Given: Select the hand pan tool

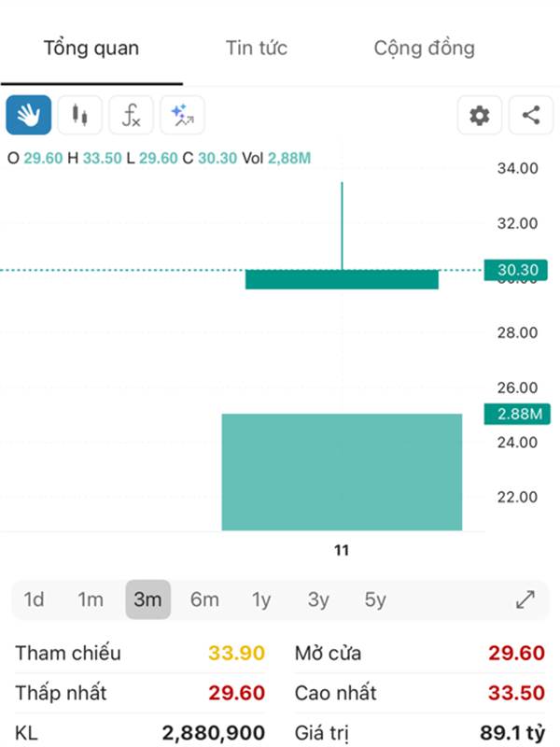Looking at the screenshot, I should point(29,116).
